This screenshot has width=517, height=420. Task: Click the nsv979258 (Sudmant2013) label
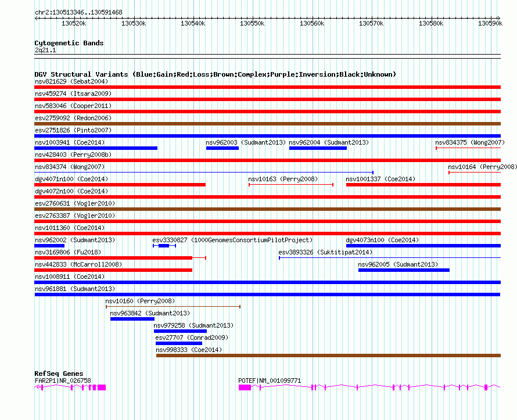tap(193, 325)
